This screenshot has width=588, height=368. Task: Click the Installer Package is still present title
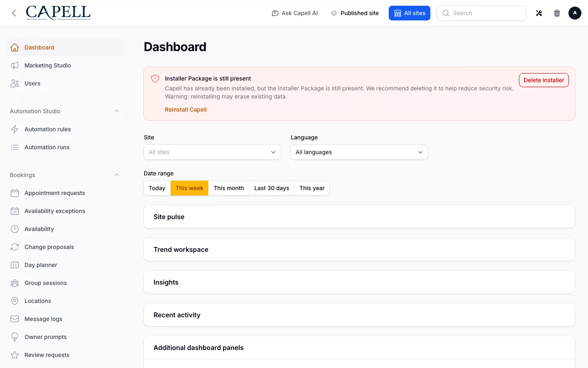coord(208,79)
